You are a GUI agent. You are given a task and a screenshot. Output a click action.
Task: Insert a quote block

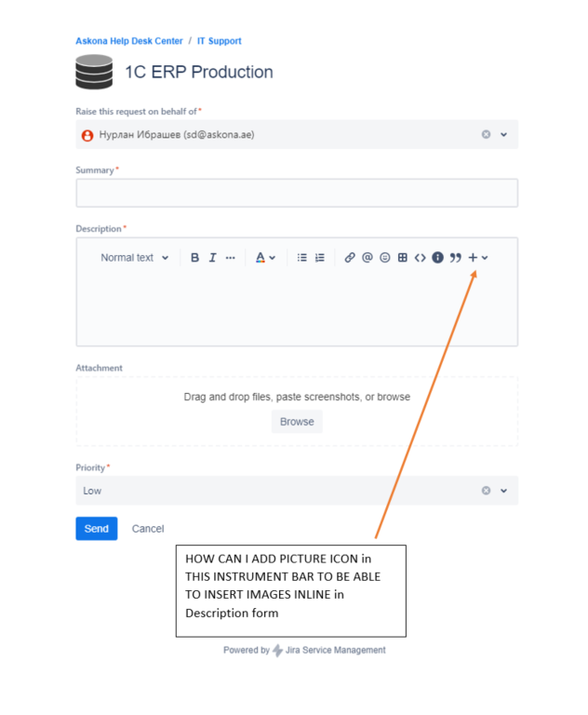point(455,258)
